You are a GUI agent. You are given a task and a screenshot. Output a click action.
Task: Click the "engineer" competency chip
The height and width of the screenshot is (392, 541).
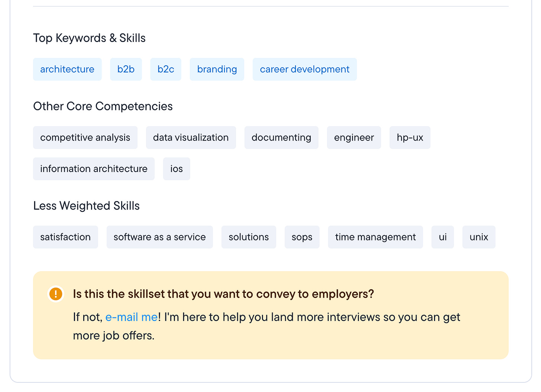(354, 137)
